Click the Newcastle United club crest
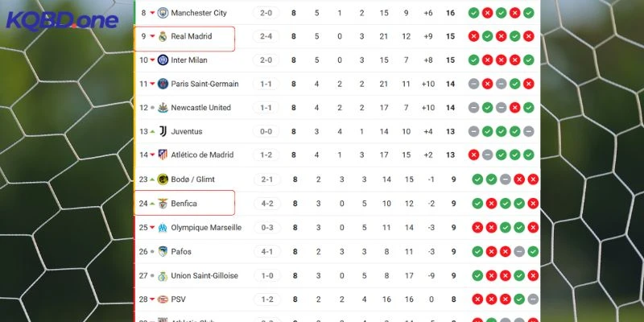Image resolution: width=644 pixels, height=322 pixels. [163, 108]
